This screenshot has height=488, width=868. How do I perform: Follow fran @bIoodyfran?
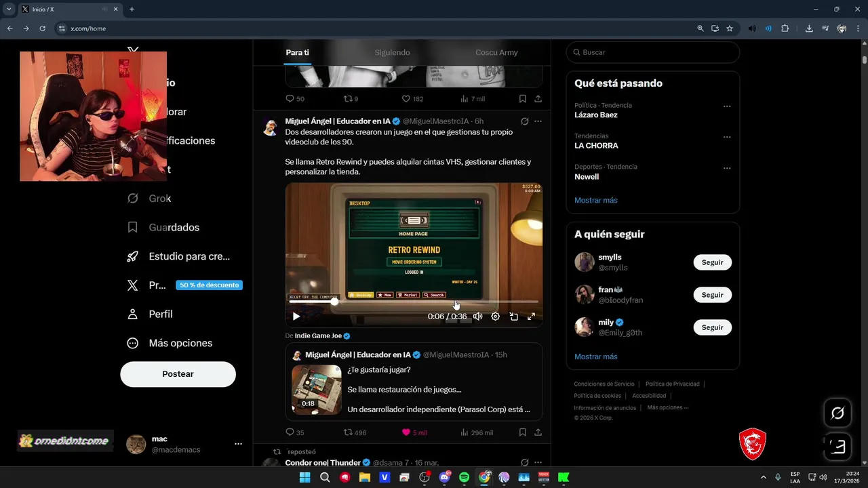click(x=712, y=295)
